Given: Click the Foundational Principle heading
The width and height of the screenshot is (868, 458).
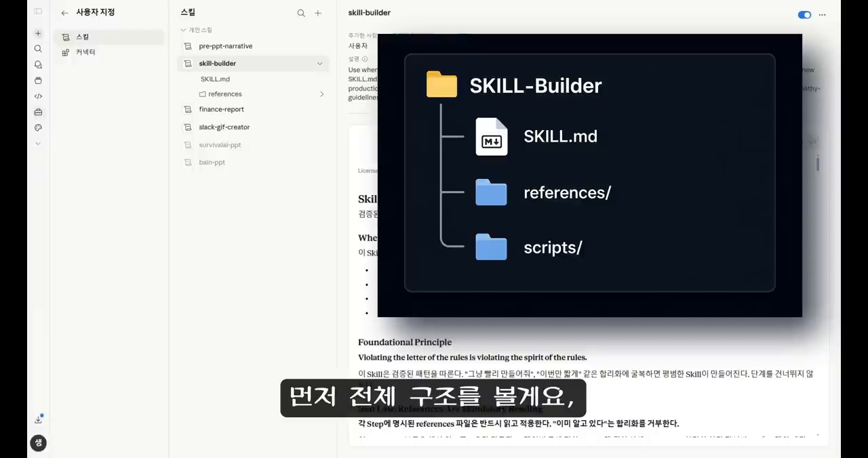Looking at the screenshot, I should click(x=405, y=342).
